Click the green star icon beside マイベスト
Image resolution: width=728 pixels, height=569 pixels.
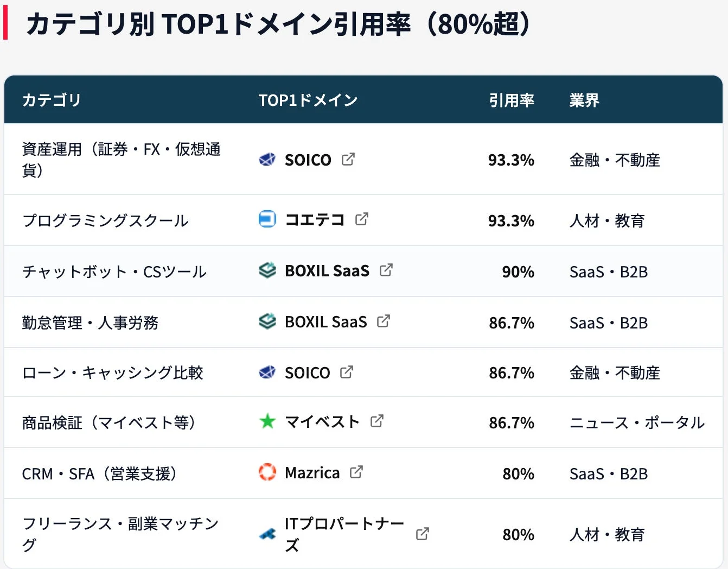tap(266, 421)
